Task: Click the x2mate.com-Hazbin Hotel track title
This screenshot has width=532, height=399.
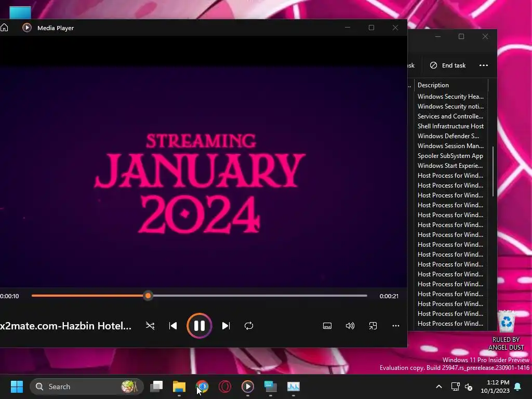Action: click(x=65, y=326)
